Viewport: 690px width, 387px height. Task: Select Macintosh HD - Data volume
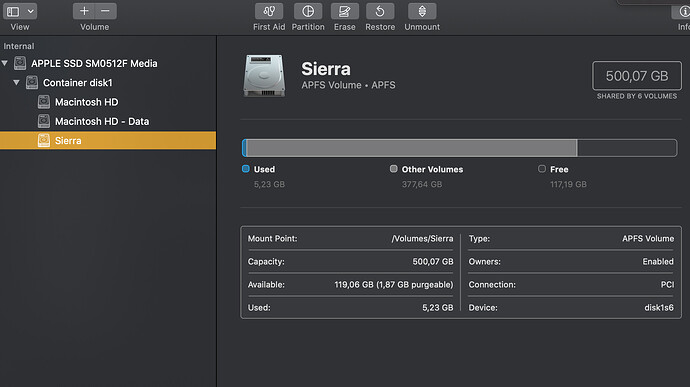(102, 122)
